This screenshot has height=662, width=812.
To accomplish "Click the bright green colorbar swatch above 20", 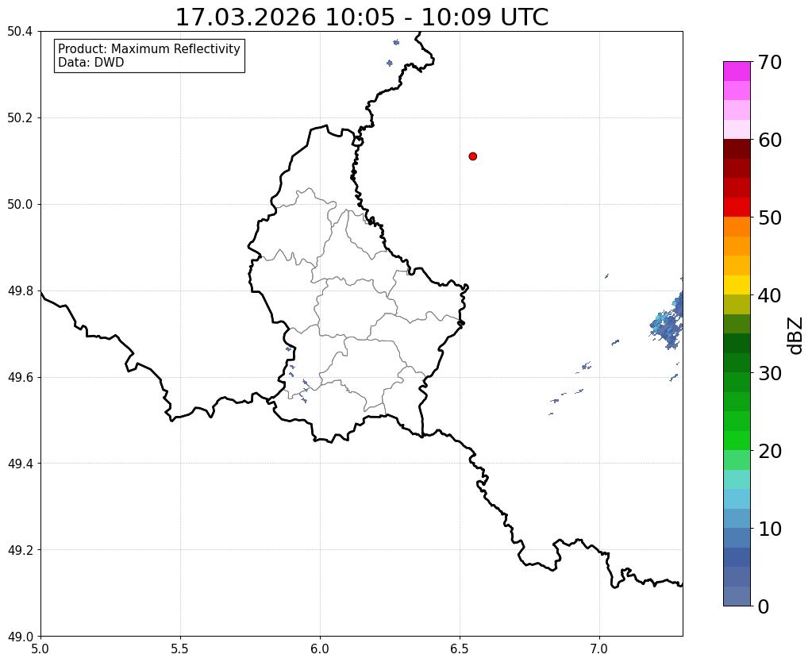I will point(737,441).
